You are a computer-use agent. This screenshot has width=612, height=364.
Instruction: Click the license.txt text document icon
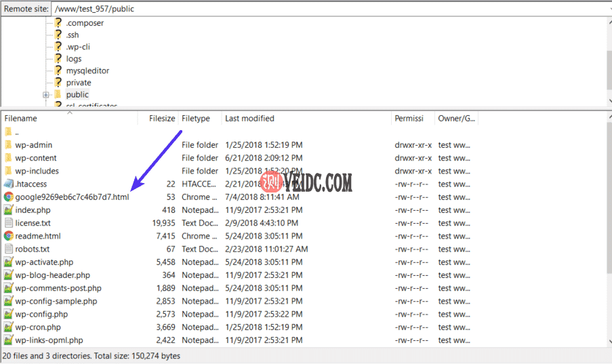point(8,223)
